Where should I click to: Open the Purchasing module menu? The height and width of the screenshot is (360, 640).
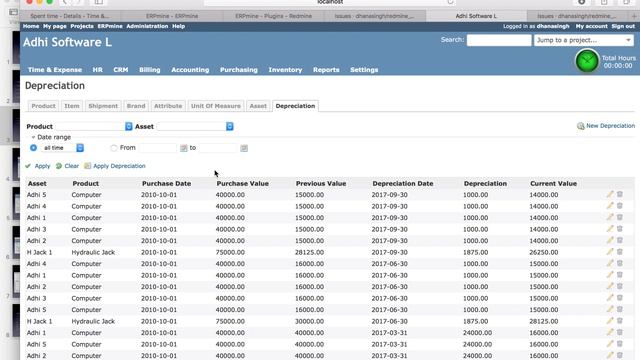coord(239,70)
